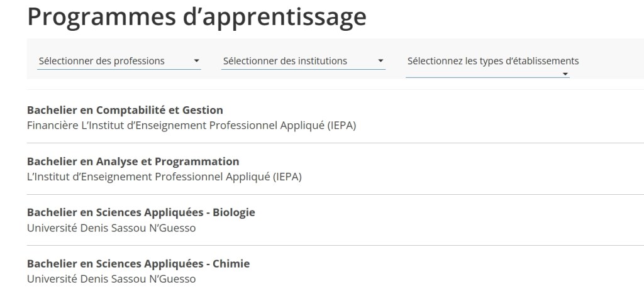Image resolution: width=644 pixels, height=296 pixels.
Task: Open Bachelier en Sciences Appliquées - Biologie
Action: (141, 212)
